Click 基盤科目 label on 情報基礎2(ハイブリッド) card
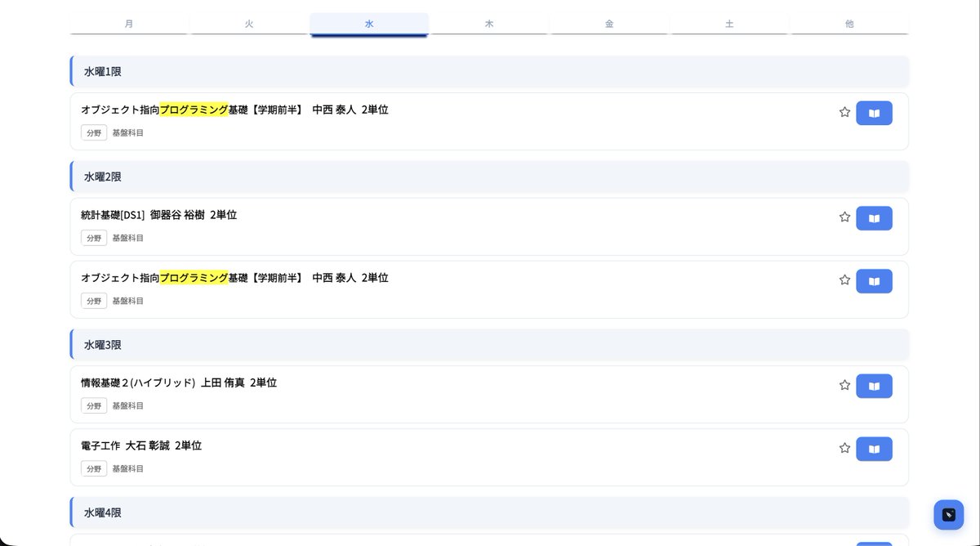Image resolution: width=980 pixels, height=546 pixels. (128, 405)
